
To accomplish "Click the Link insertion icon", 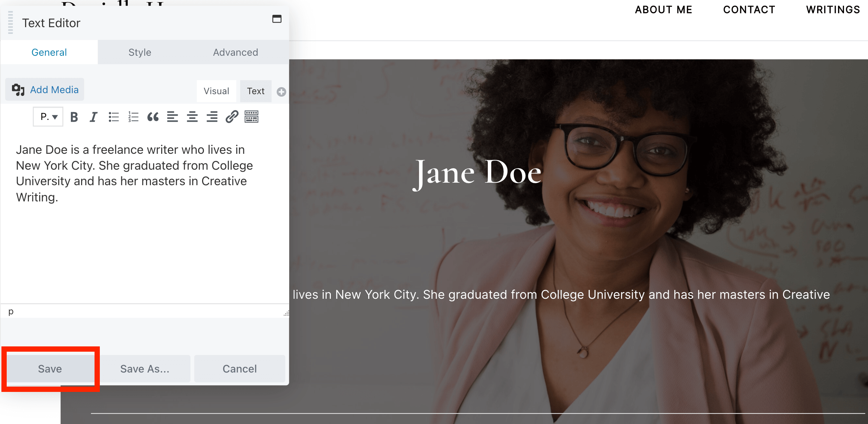I will pos(232,117).
